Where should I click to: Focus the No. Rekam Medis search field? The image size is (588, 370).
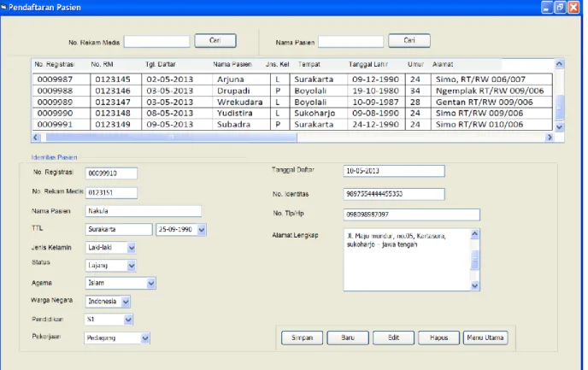point(156,42)
